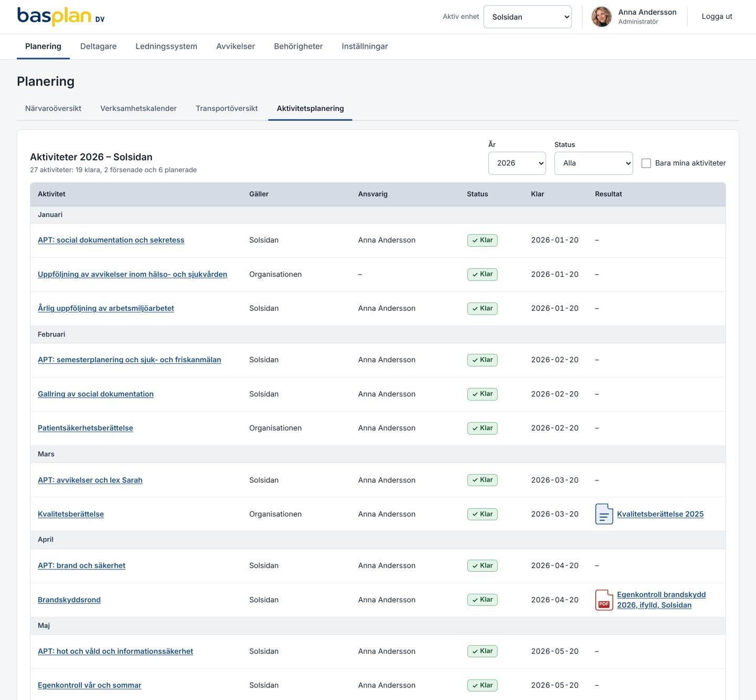The height and width of the screenshot is (700, 756).
Task: Open Behörigheter in the main navigation
Action: tap(298, 46)
